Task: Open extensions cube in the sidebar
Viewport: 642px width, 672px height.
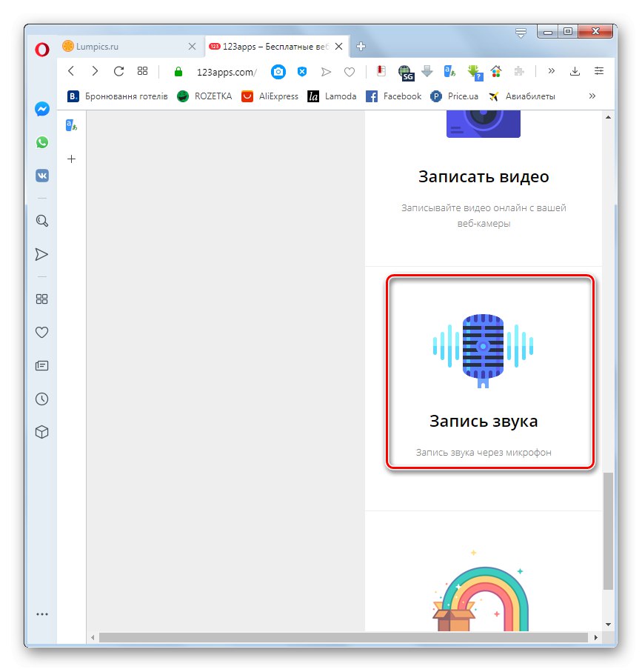Action: coord(42,432)
